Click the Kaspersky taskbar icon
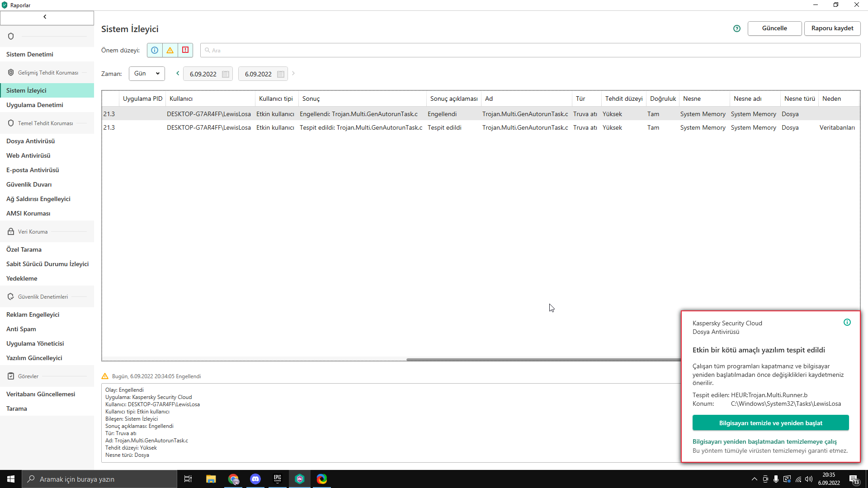The width and height of the screenshot is (868, 488). tap(300, 479)
